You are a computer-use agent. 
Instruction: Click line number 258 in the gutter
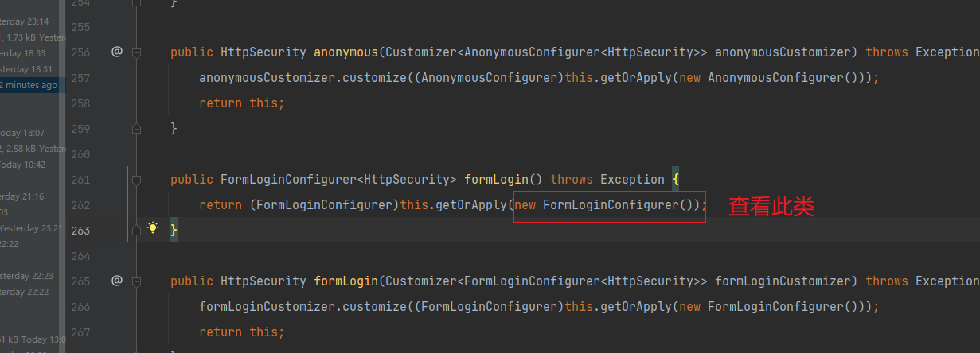point(80,103)
